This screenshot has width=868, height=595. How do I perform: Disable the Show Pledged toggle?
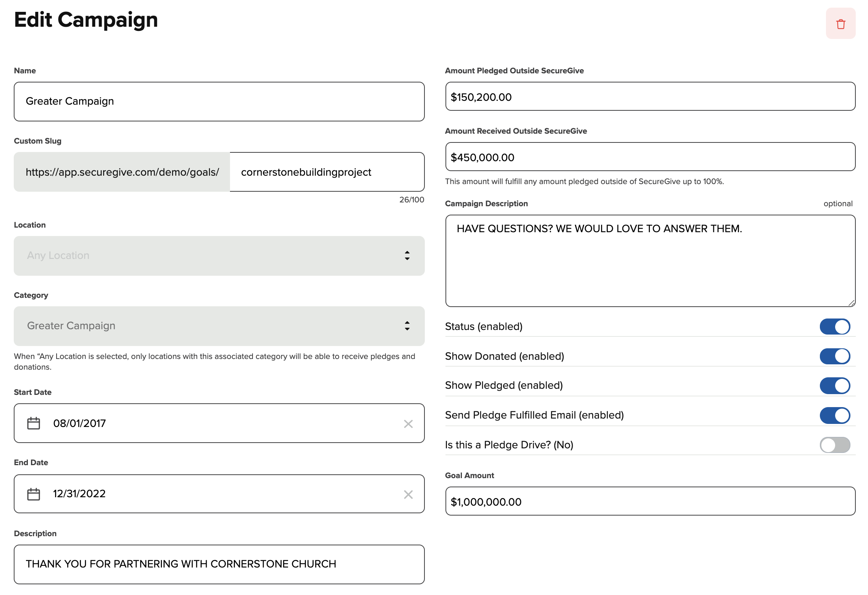click(835, 385)
